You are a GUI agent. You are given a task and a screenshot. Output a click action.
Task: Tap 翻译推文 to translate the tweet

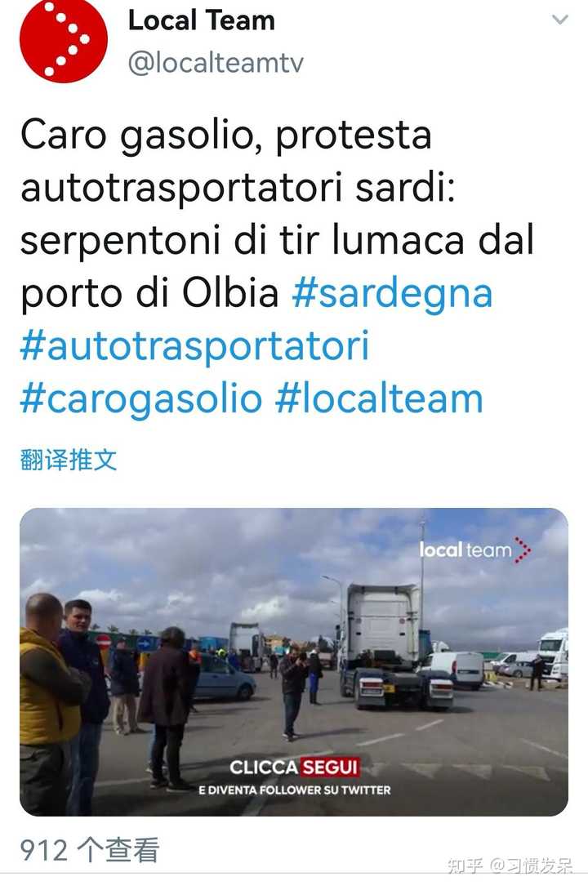69,459
